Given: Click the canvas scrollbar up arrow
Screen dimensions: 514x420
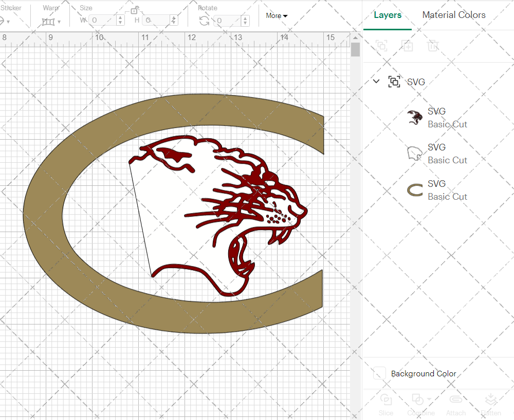Looking at the screenshot, I should 355,37.
